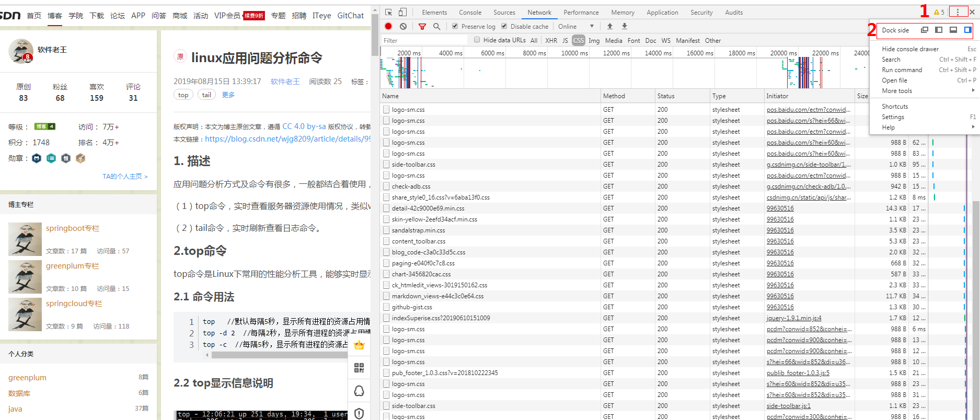Select the Img resource type filter
The height and width of the screenshot is (420, 980).
coord(594,40)
